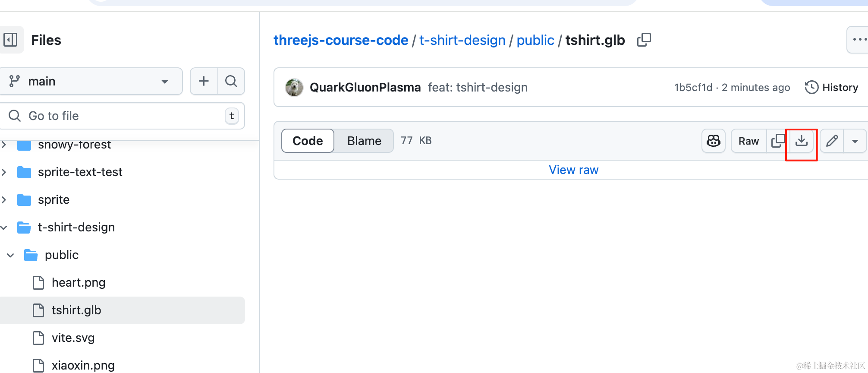Open the three-dots more options menu

pos(859,40)
